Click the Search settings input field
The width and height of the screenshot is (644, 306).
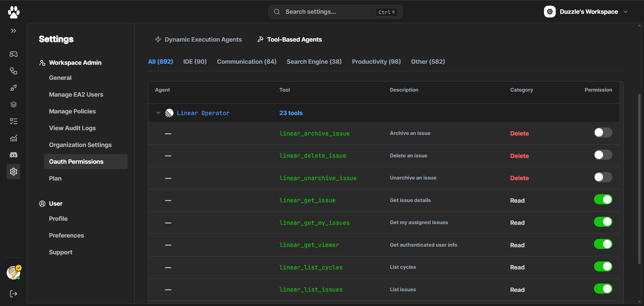[329, 12]
